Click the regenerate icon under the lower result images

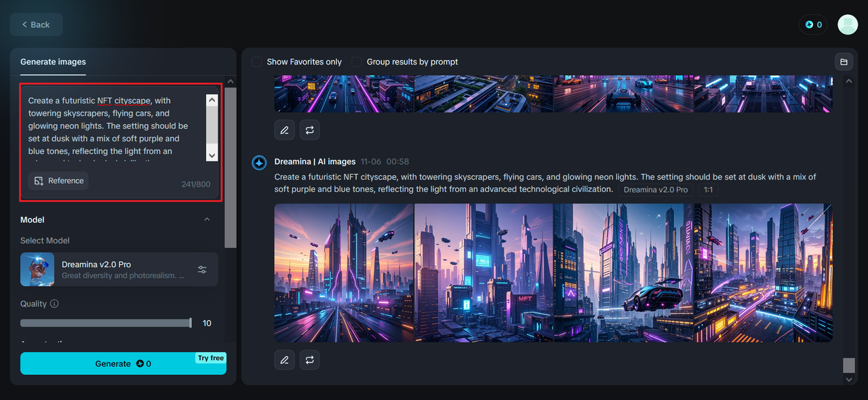309,359
